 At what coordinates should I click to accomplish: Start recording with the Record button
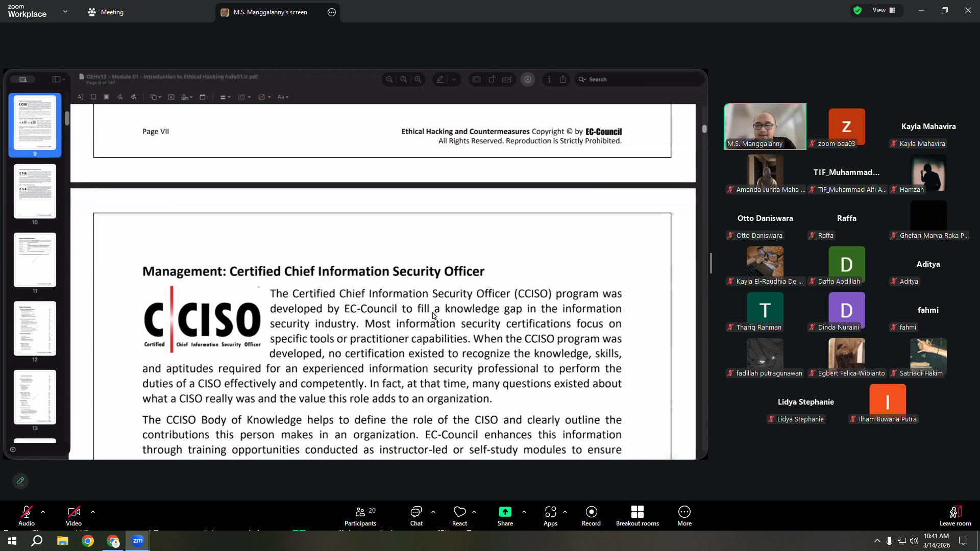point(591,515)
